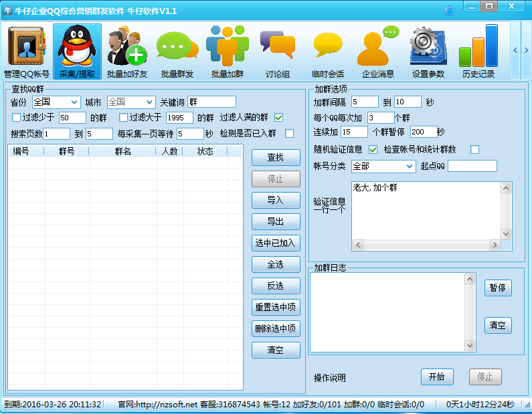Image resolution: width=532 pixels, height=414 pixels.
Task: Open 历史记录 bar chart icon
Action: pos(478,51)
